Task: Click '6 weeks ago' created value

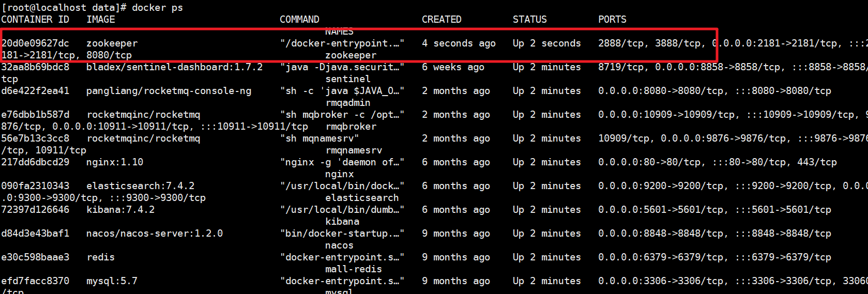Action: (x=453, y=67)
